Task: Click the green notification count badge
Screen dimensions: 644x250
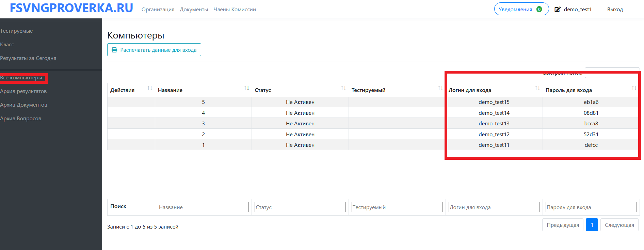Action: (539, 10)
